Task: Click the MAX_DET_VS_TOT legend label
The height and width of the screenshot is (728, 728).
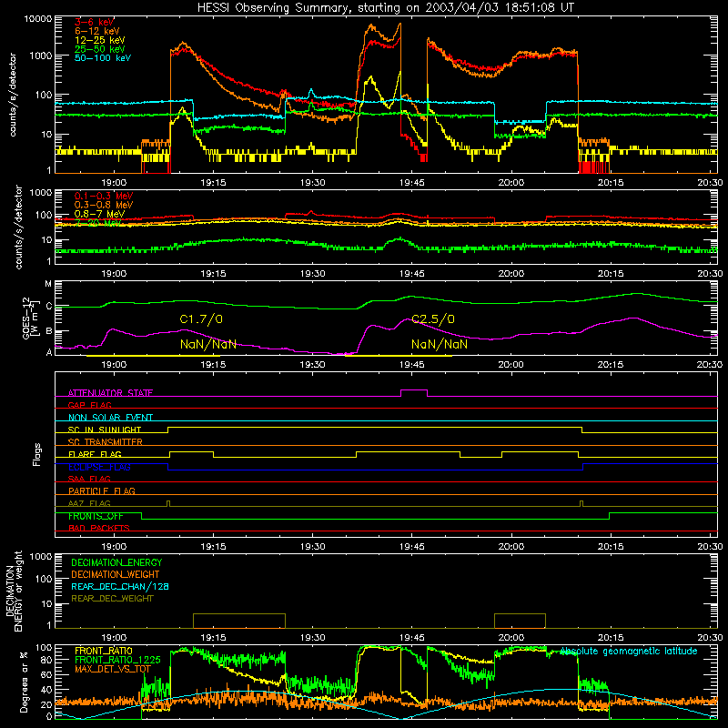Action: (113, 669)
